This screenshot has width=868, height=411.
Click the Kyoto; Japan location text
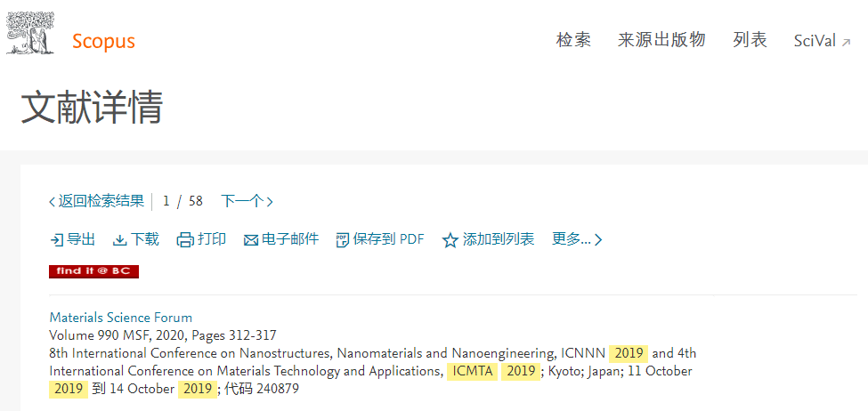[x=585, y=371]
